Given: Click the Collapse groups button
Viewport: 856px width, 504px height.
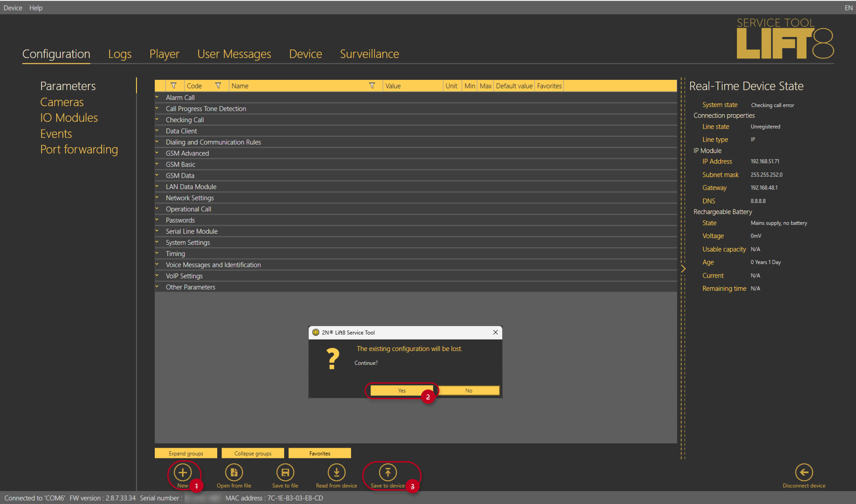Looking at the screenshot, I should 253,453.
